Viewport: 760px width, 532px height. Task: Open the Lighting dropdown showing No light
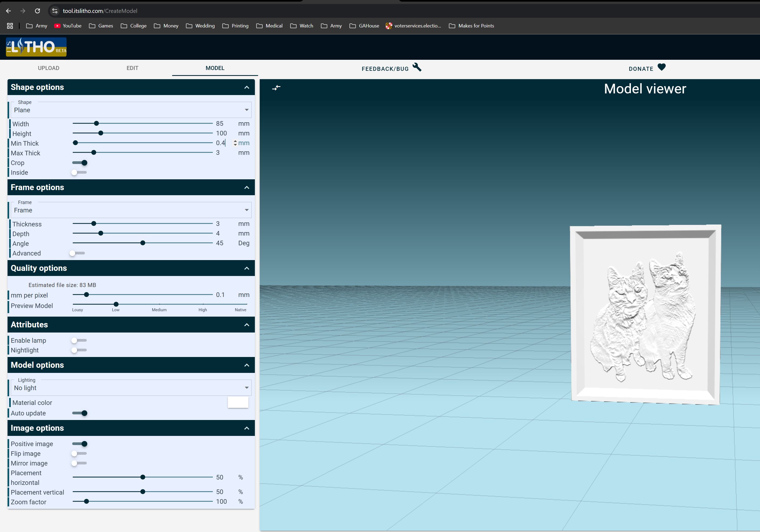pyautogui.click(x=131, y=388)
